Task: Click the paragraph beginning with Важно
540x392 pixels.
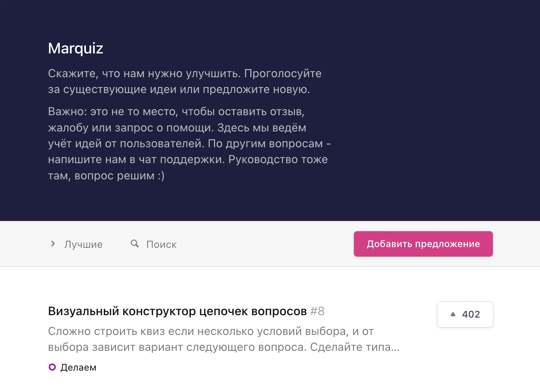Action: pyautogui.click(x=188, y=143)
